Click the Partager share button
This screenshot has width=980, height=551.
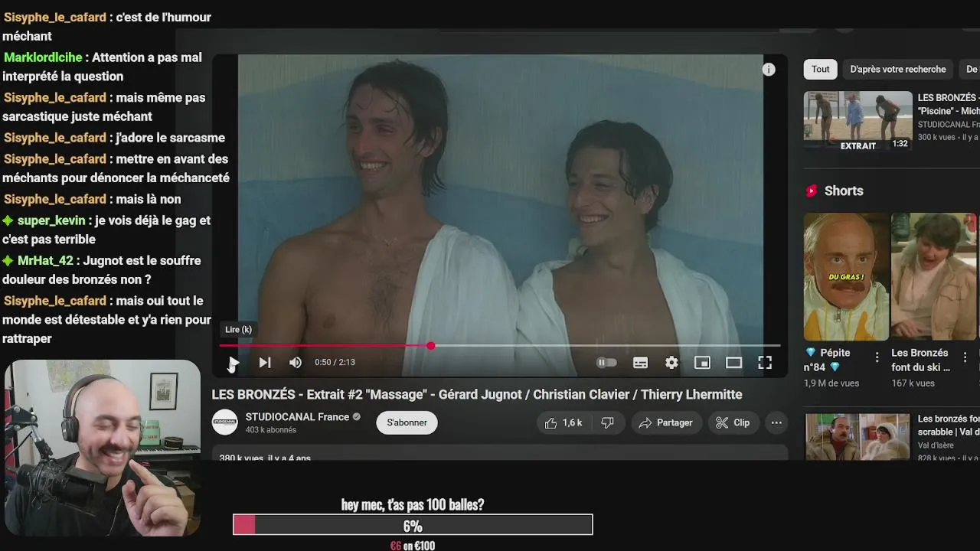pyautogui.click(x=666, y=422)
